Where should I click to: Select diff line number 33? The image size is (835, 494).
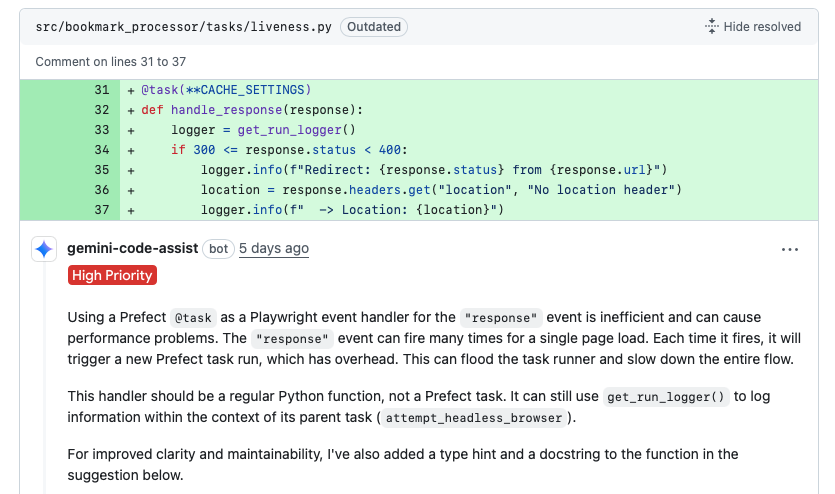point(102,130)
